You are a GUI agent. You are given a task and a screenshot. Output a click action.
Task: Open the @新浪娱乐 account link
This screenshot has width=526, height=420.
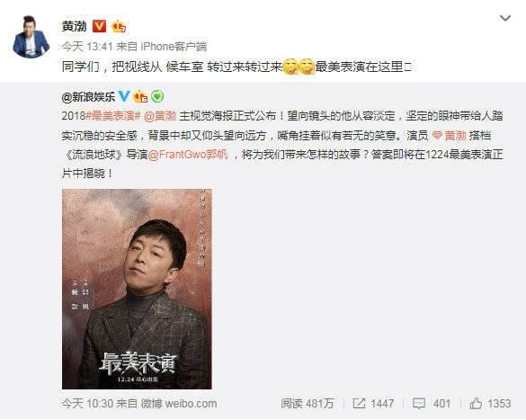[x=88, y=96]
